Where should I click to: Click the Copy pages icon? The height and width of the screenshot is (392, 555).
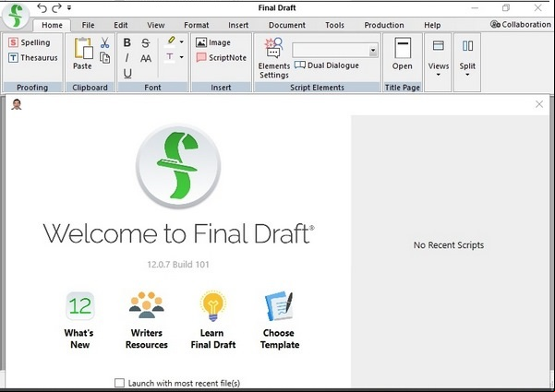pyautogui.click(x=104, y=57)
